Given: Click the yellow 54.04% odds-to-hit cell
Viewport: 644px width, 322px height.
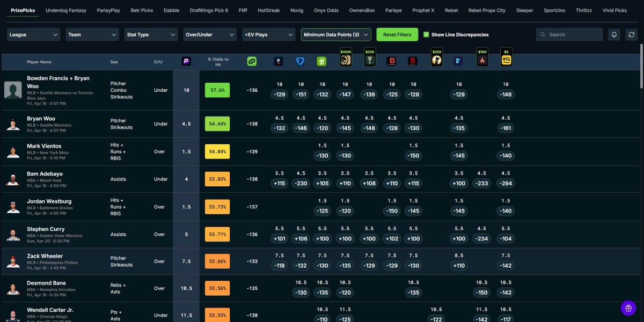Looking at the screenshot, I should (217, 152).
